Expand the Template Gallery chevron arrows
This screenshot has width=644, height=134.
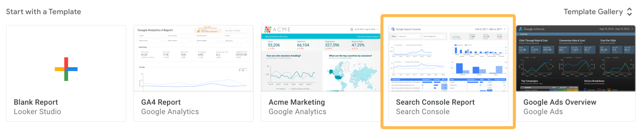pos(630,12)
